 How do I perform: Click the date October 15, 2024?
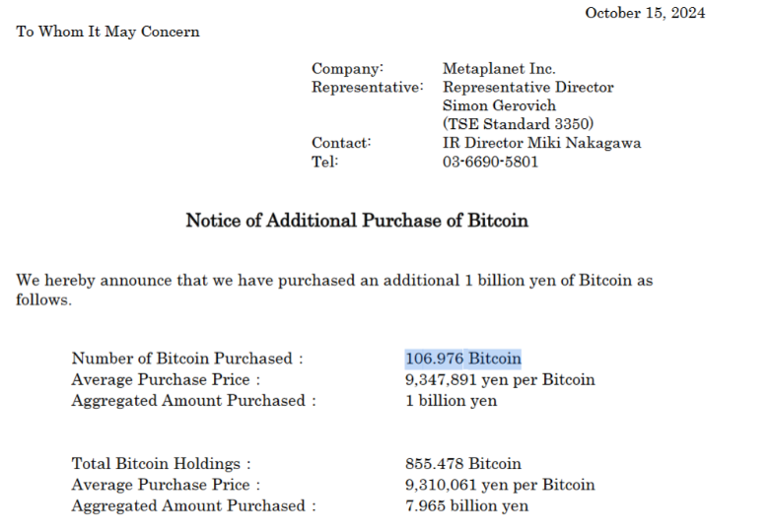pos(645,13)
